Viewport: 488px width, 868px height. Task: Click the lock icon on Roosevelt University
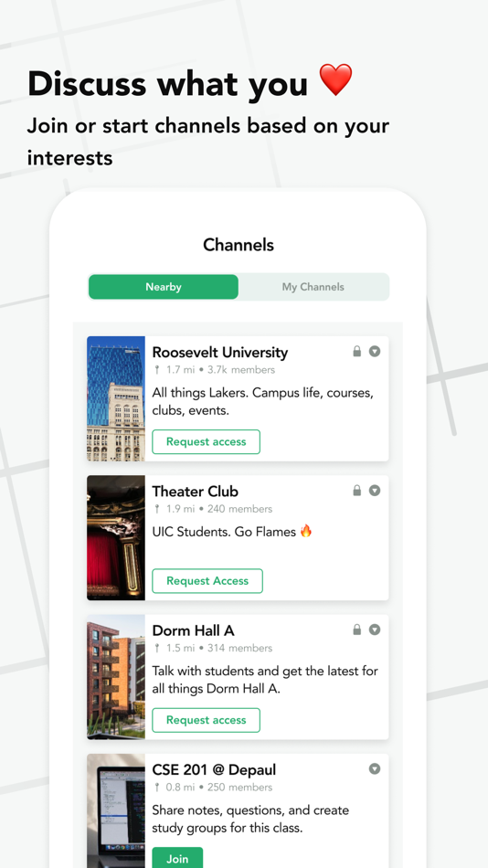[357, 351]
